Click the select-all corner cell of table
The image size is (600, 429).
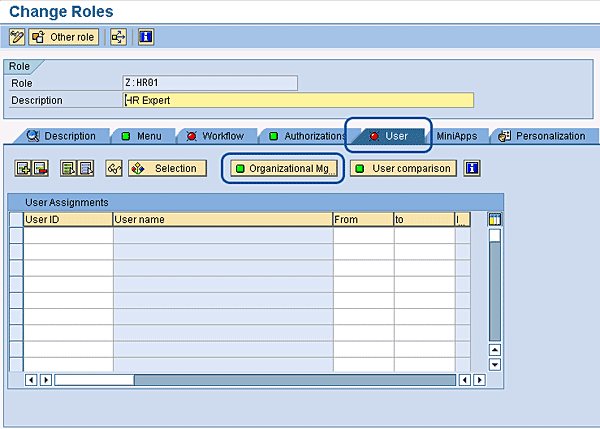(16, 219)
